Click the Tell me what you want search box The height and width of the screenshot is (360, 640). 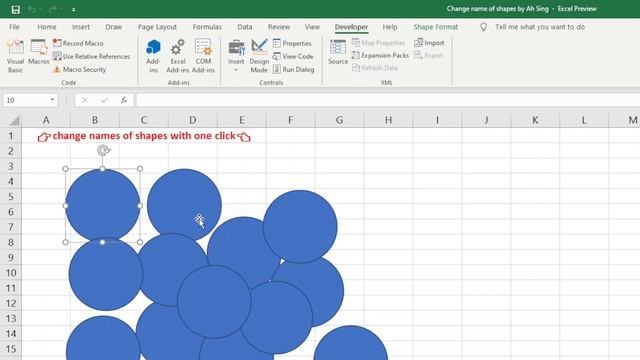coord(540,27)
